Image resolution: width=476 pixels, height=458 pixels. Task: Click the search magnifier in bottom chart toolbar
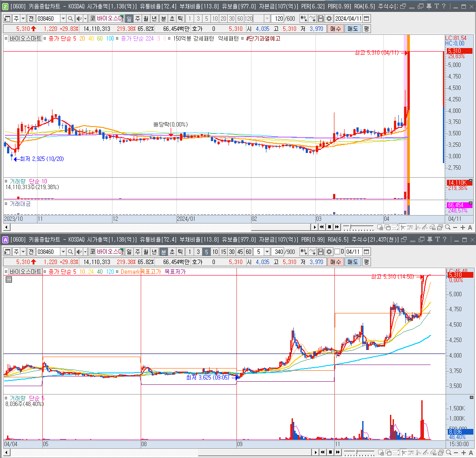(71, 252)
